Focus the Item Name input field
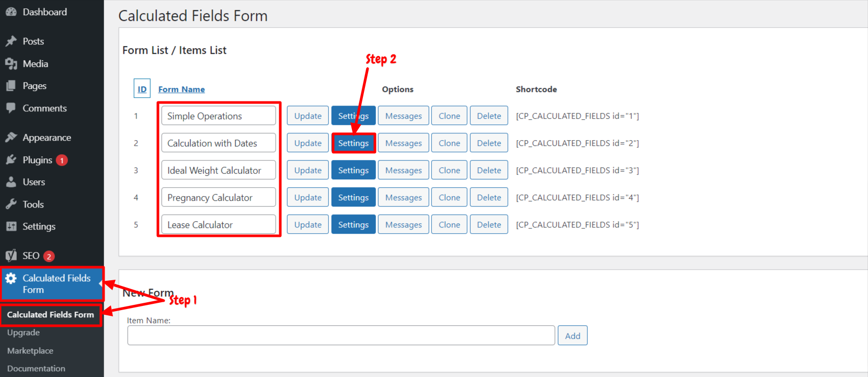 (341, 336)
